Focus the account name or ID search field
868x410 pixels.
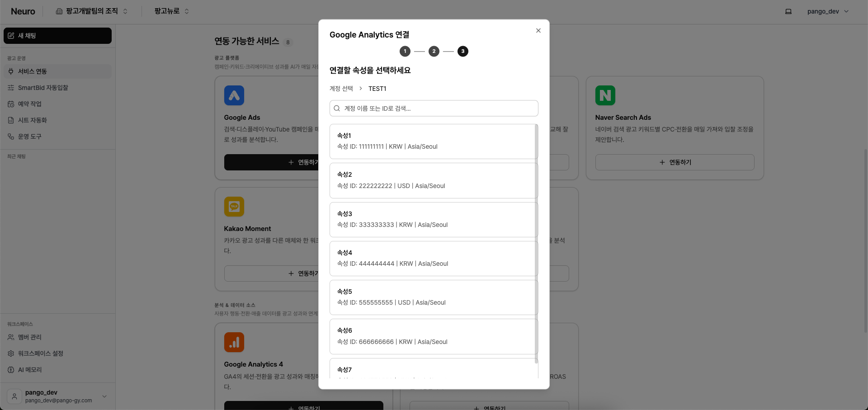point(434,108)
